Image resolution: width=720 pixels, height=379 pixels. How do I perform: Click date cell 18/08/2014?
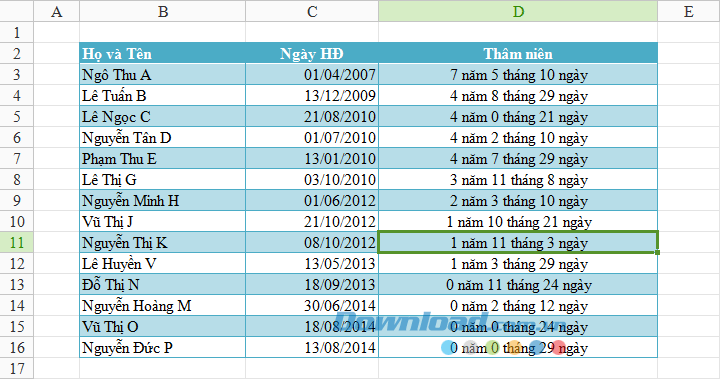click(x=312, y=327)
